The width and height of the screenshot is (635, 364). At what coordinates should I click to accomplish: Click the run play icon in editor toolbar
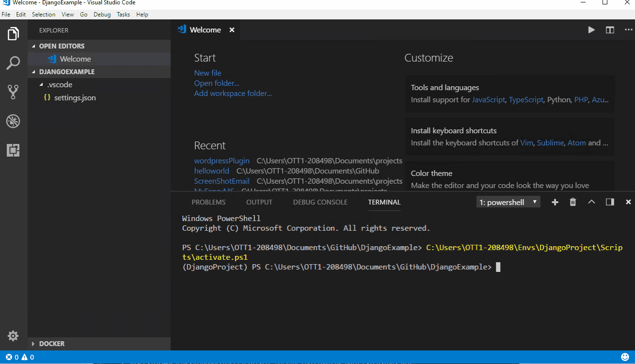[x=591, y=30]
